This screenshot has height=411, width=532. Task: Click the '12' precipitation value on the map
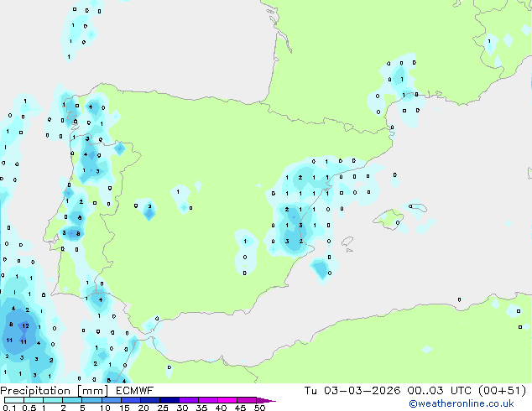[25, 326]
